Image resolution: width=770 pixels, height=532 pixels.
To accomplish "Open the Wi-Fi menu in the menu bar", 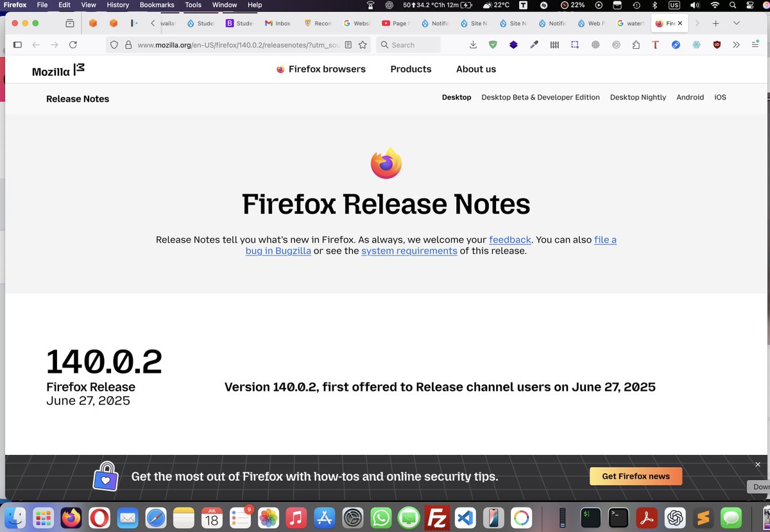I will point(715,4).
